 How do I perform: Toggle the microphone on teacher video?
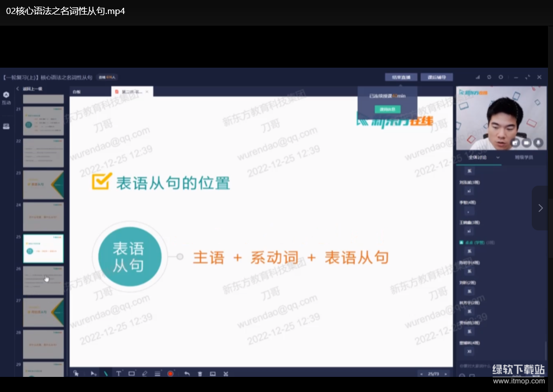click(x=538, y=143)
